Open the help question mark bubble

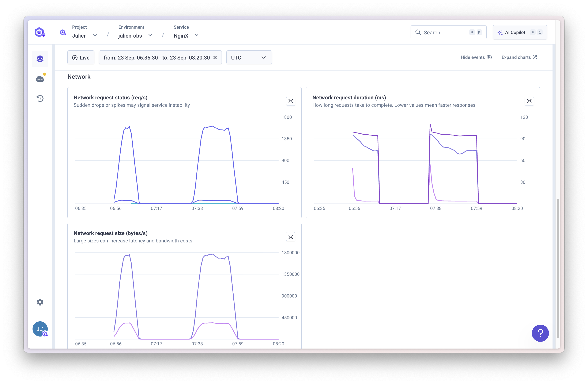(540, 333)
